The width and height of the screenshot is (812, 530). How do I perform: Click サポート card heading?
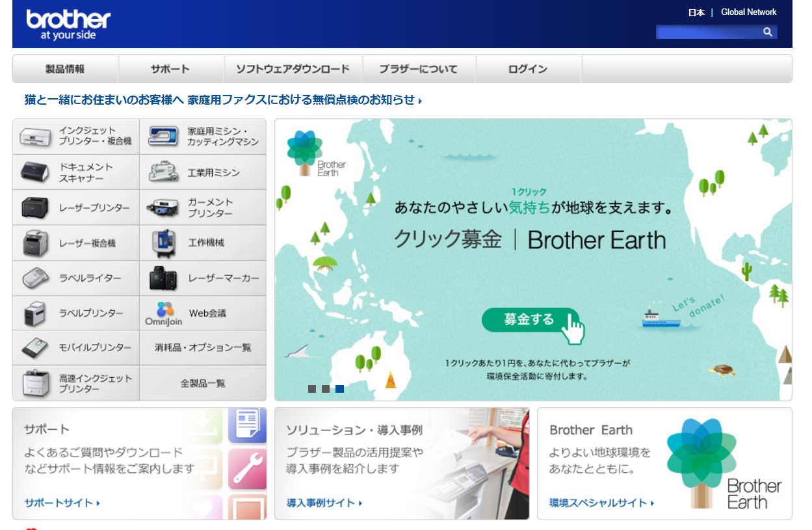click(47, 429)
